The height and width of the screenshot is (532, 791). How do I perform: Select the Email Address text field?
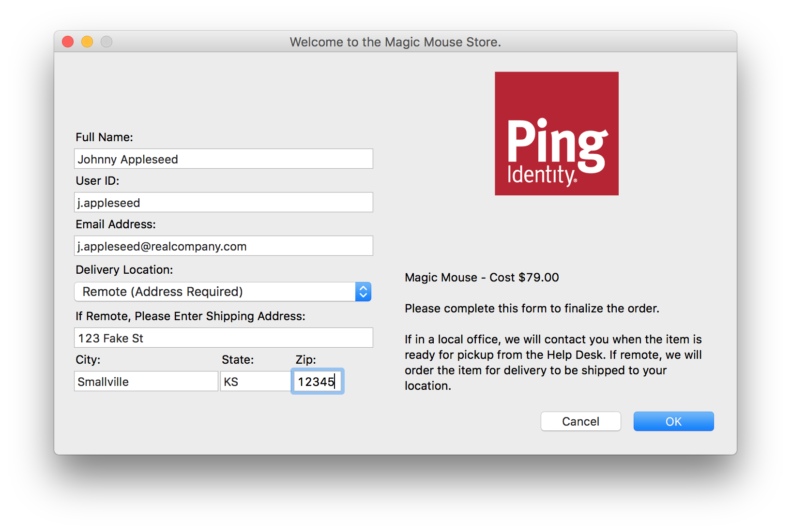point(223,246)
